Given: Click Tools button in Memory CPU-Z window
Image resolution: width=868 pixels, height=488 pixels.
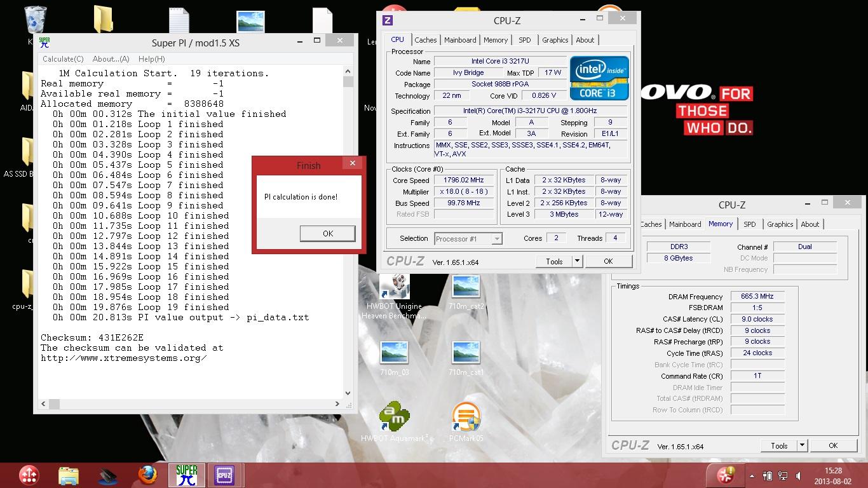Looking at the screenshot, I should (x=779, y=445).
